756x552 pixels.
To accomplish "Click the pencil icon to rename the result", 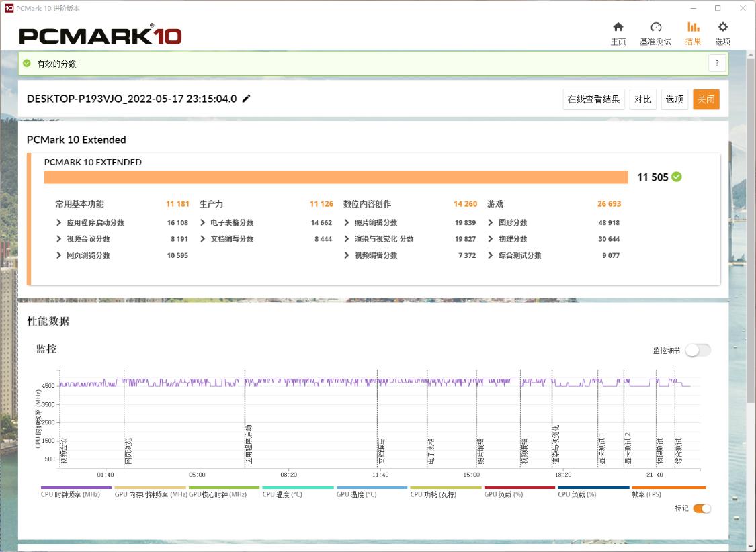I will point(246,98).
